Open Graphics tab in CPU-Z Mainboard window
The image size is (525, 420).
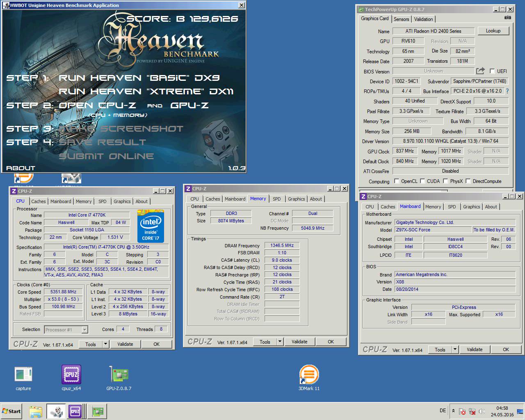(x=471, y=207)
